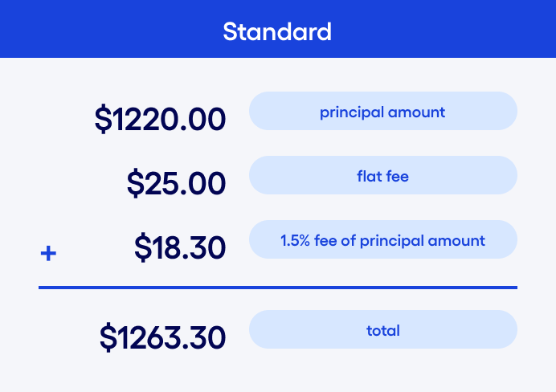The image size is (556, 392).
Task: Click the blue horizontal divider line
Action: pyautogui.click(x=277, y=287)
